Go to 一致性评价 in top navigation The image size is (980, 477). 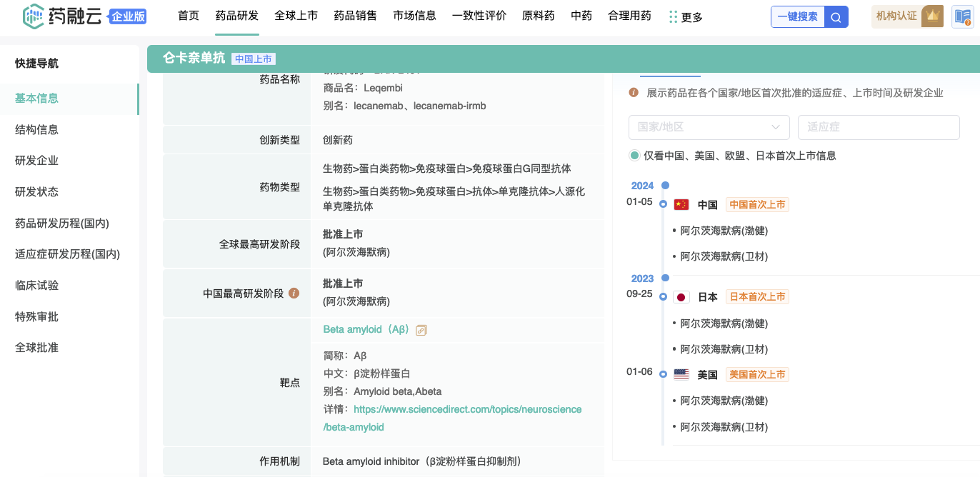pos(479,16)
